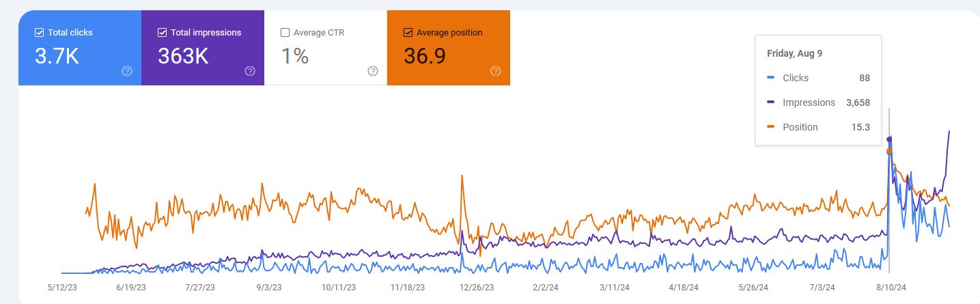Click the orange Position legend marker

(771, 127)
